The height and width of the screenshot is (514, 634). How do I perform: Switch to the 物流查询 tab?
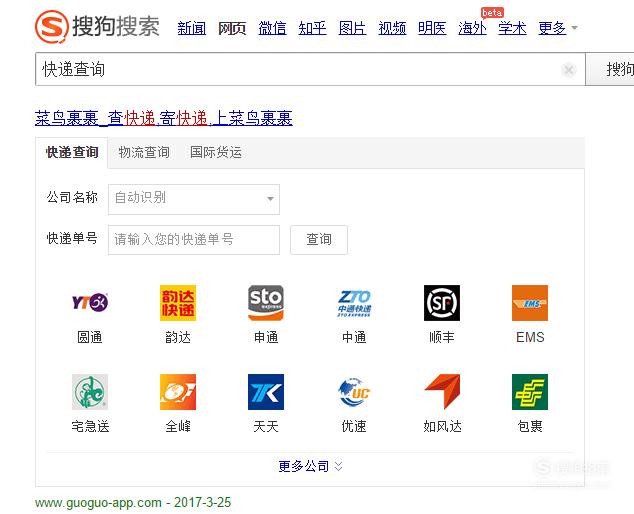144,152
